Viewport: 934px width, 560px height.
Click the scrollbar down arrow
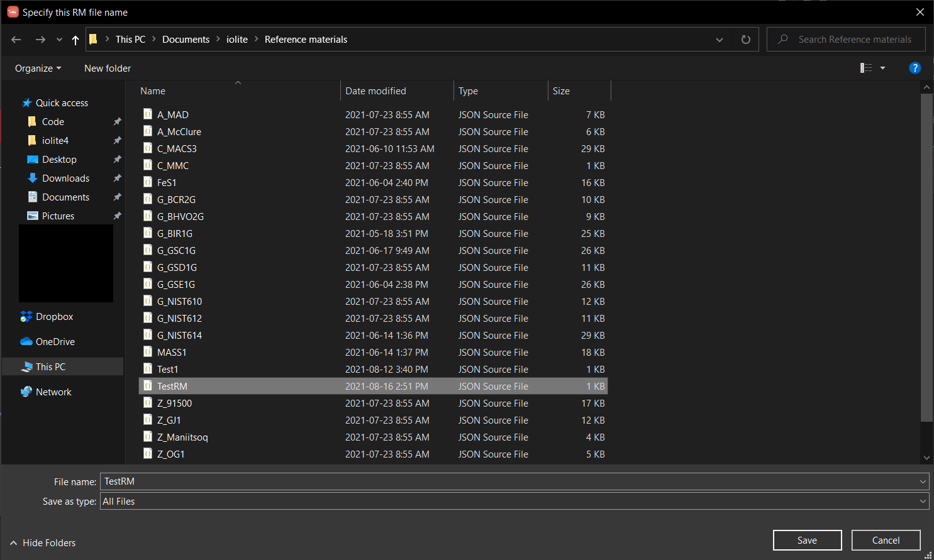(x=926, y=458)
